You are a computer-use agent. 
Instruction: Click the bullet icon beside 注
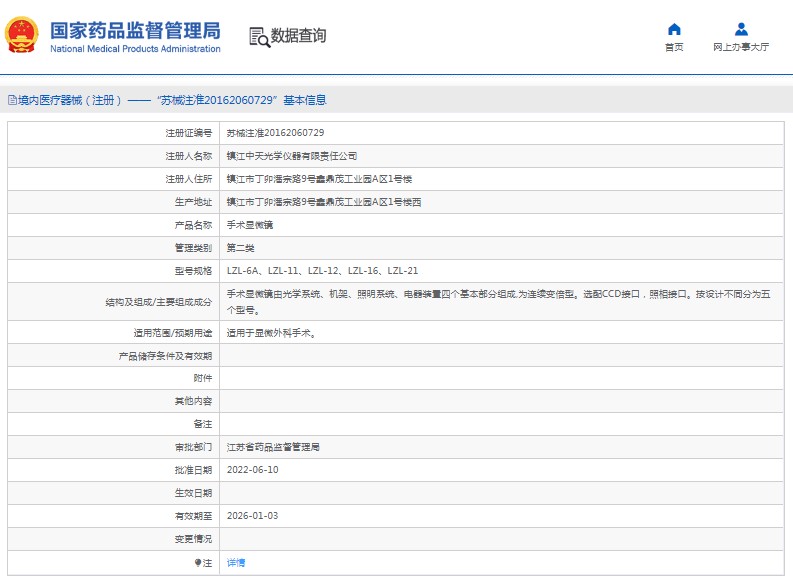(x=198, y=563)
